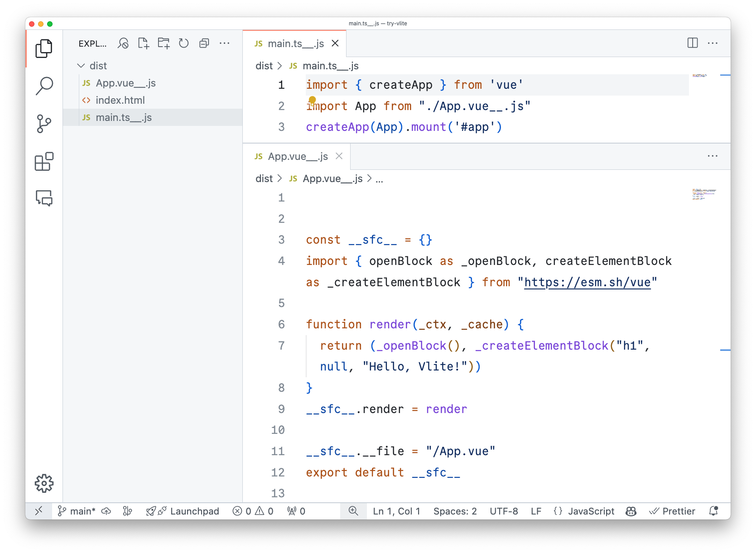The height and width of the screenshot is (553, 756).
Task: Show problems via errors and warnings counter
Action: (253, 511)
